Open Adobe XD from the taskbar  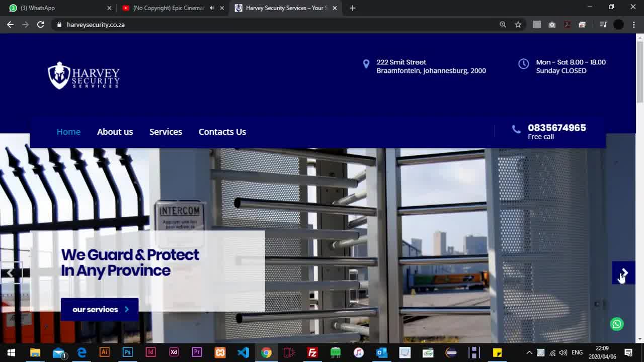point(174,352)
